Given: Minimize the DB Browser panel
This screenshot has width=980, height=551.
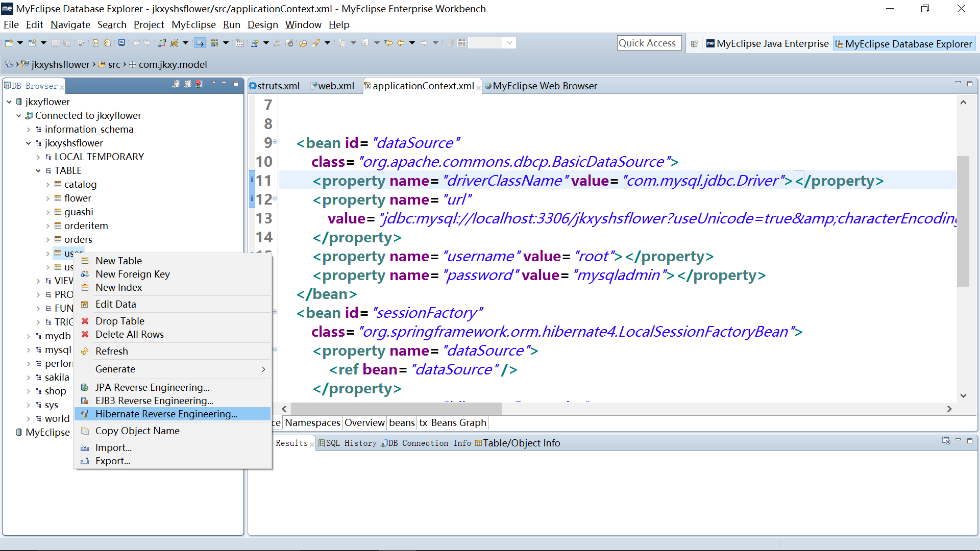Looking at the screenshot, I should [224, 83].
